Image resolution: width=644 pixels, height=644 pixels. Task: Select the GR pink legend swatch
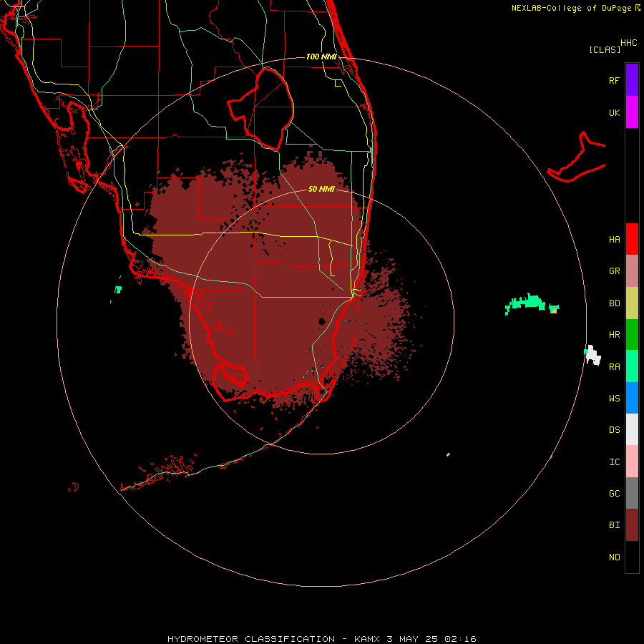click(632, 271)
